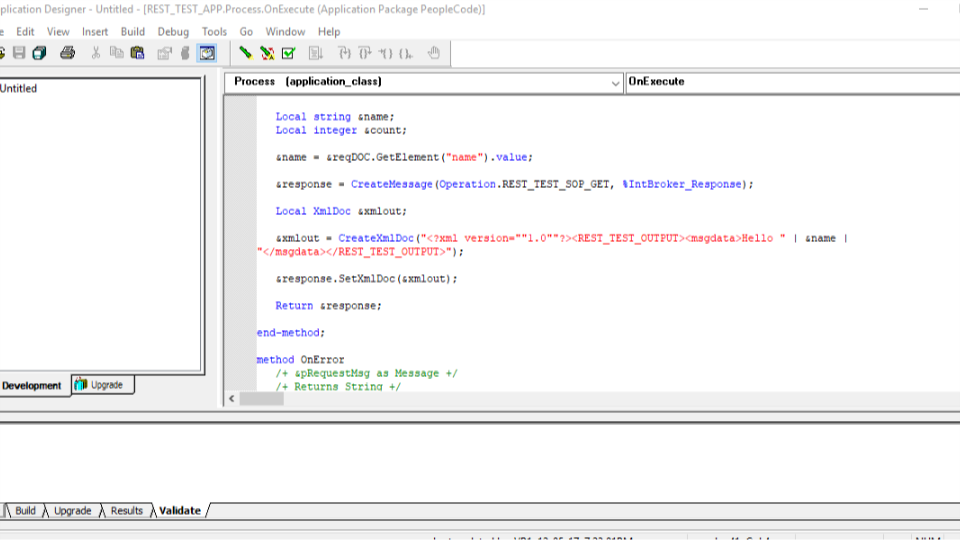Screen dimensions: 960x540
Task: Select the Untitled project tree item
Action: click(18, 88)
